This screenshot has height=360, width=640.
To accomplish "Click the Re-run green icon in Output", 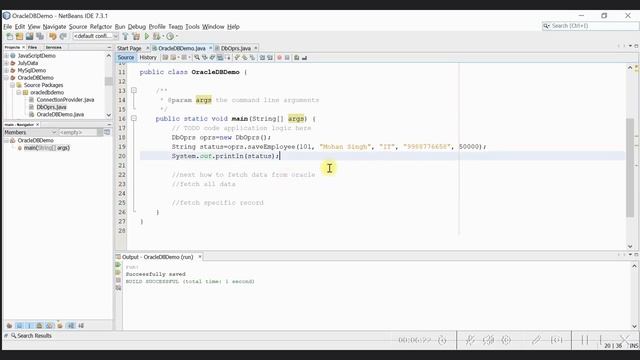I will pos(118,265).
